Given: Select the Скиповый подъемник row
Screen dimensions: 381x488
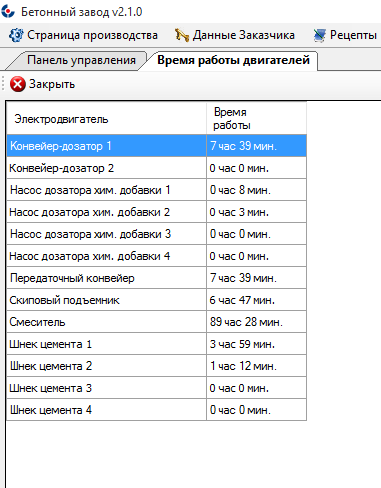Looking at the screenshot, I should (x=156, y=300).
